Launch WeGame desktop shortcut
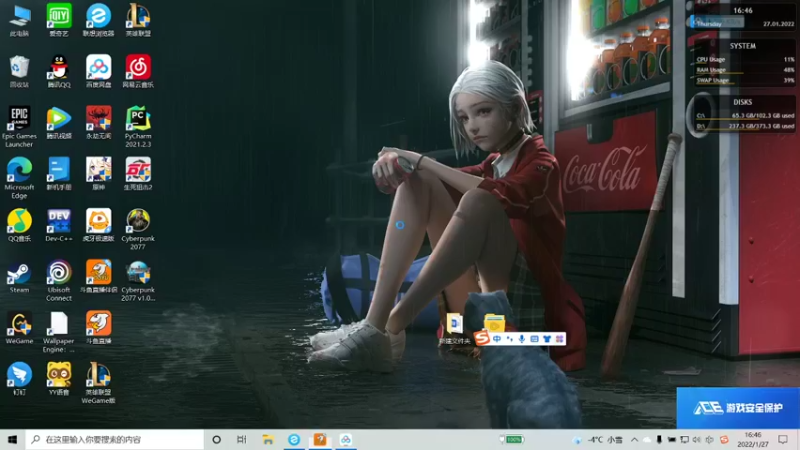 coord(19,328)
